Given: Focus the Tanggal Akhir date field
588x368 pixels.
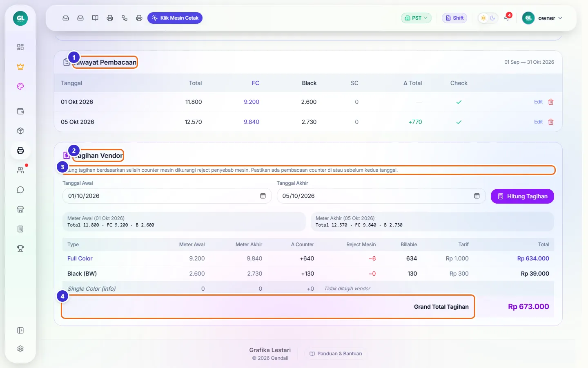Looking at the screenshot, I should [381, 196].
